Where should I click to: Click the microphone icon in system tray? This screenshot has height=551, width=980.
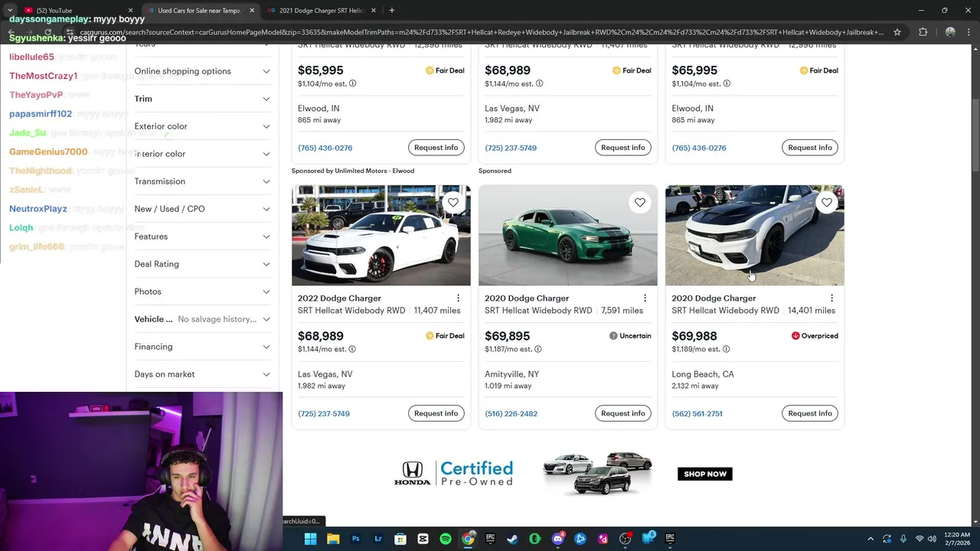[903, 539]
